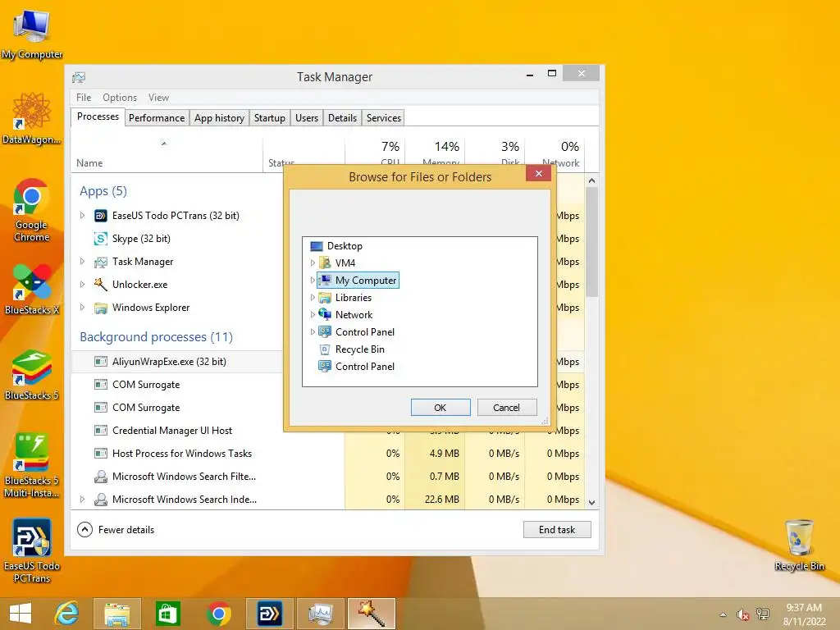Open File Explorer from taskbar
The image size is (840, 630).
pos(116,614)
